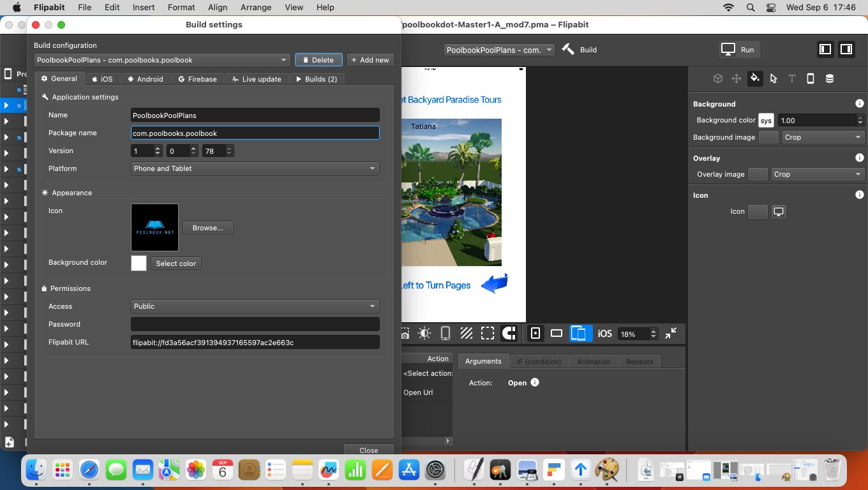Switch to the Animation tab

(594, 362)
